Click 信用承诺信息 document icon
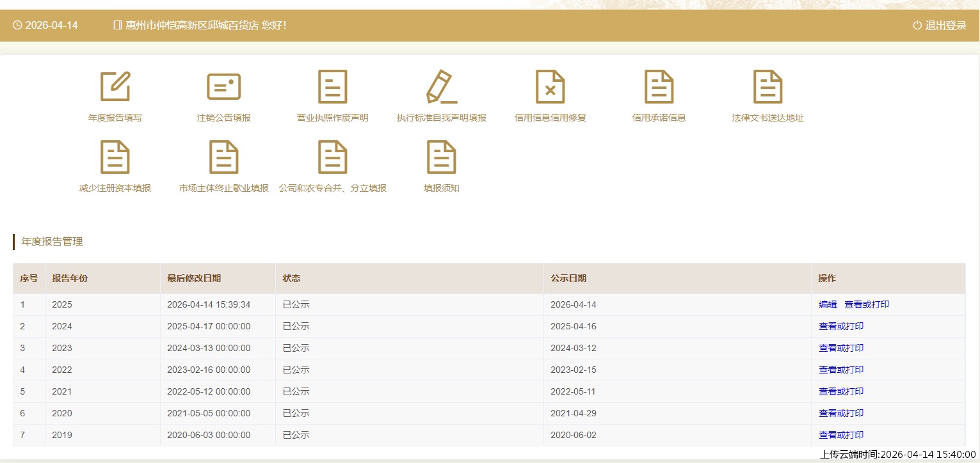 click(659, 86)
